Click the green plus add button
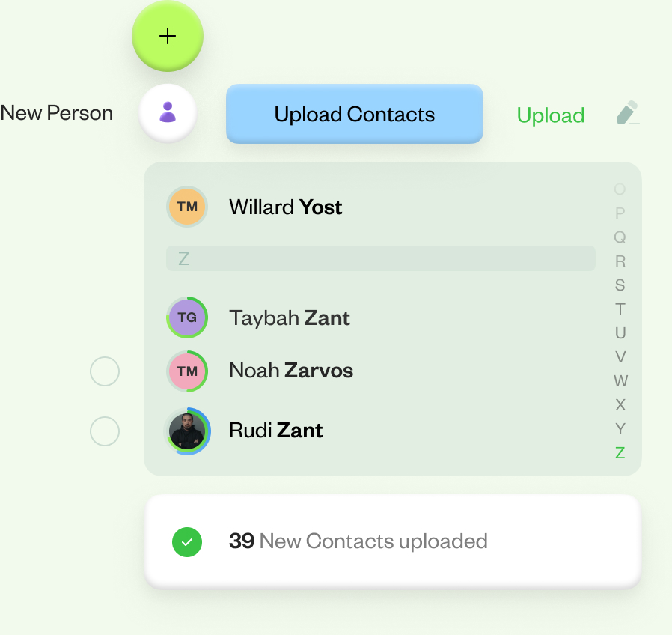This screenshot has width=672, height=635. (x=168, y=36)
